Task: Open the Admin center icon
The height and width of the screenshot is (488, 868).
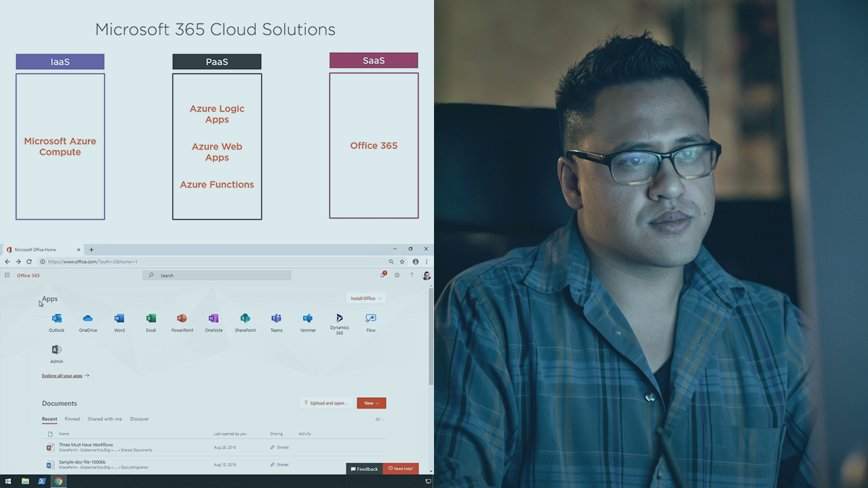Action: pyautogui.click(x=56, y=350)
